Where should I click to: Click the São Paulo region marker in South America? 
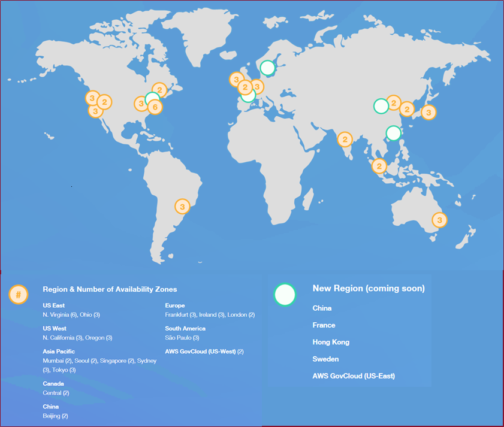click(182, 206)
